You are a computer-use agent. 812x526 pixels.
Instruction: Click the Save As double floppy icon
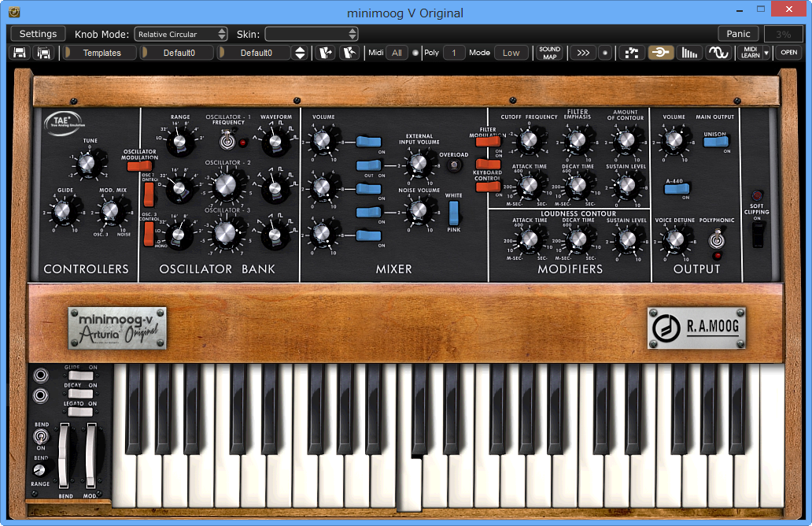[44, 53]
